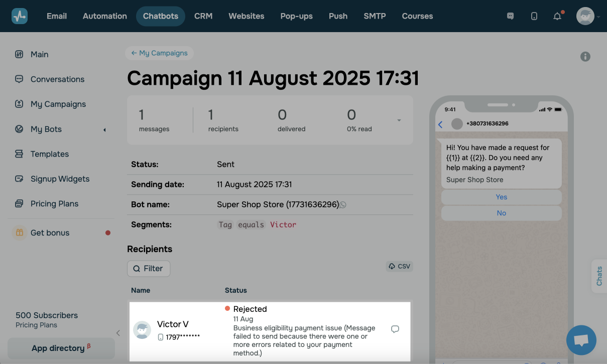Click the Yes button in phone preview
607x364 pixels.
pos(501,197)
